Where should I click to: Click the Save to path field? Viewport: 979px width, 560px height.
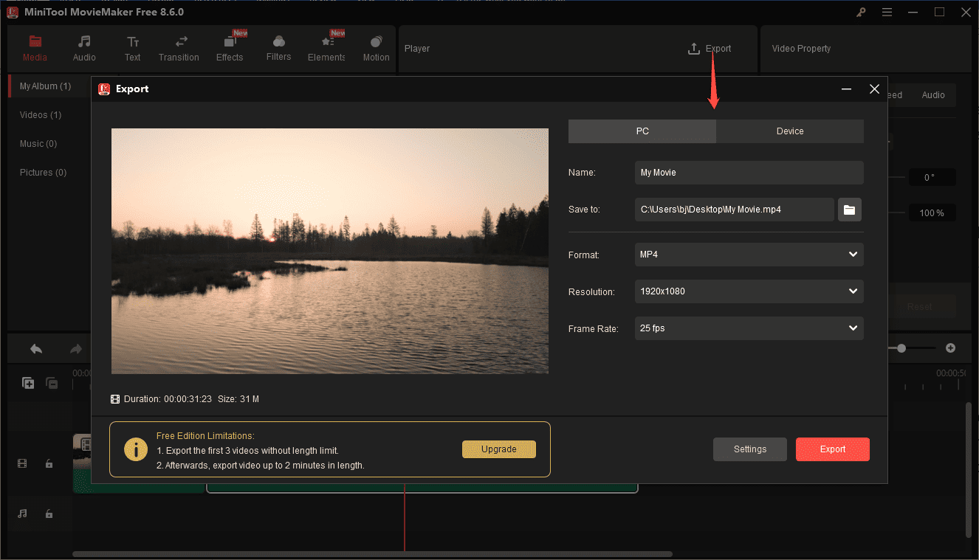point(735,210)
